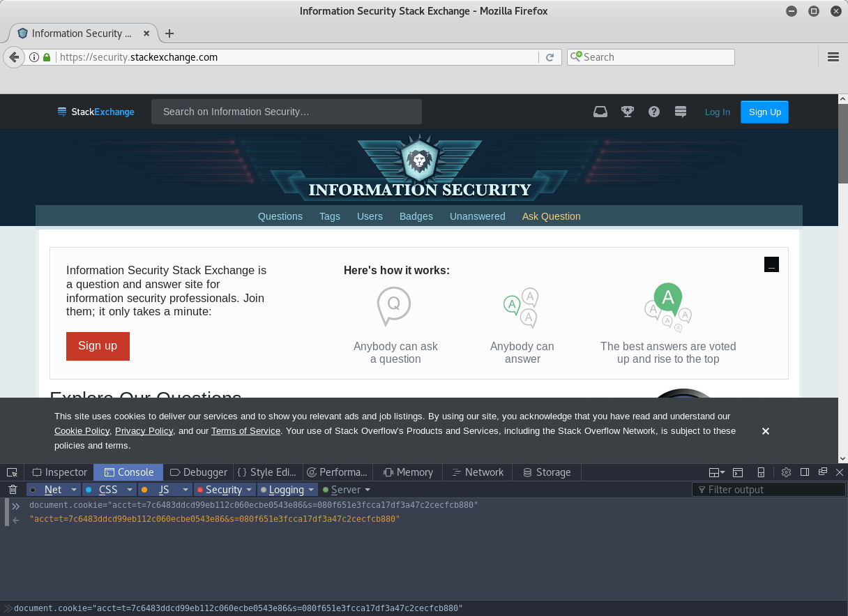Clear the console output with the trash icon
Image resolution: width=848 pixels, height=616 pixels.
tap(12, 489)
